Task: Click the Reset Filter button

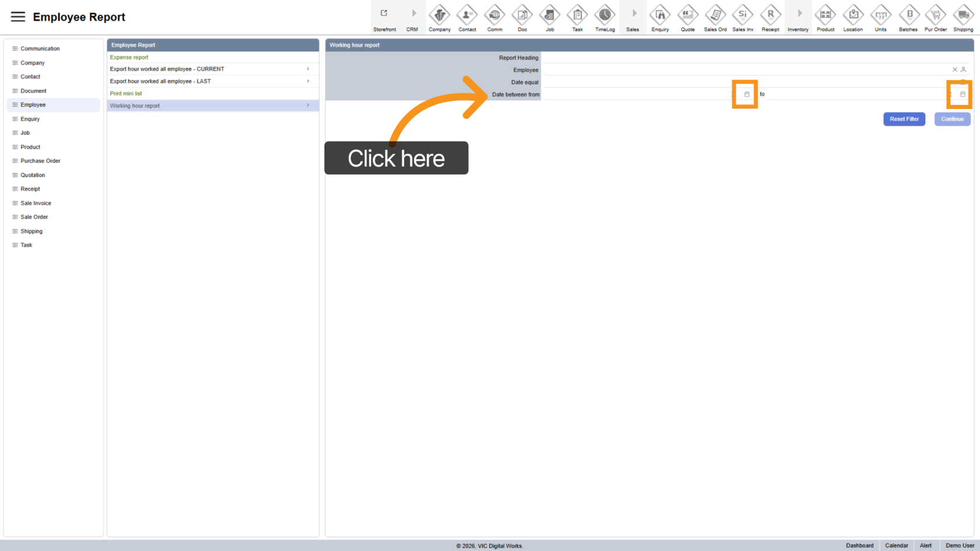Action: (x=904, y=119)
